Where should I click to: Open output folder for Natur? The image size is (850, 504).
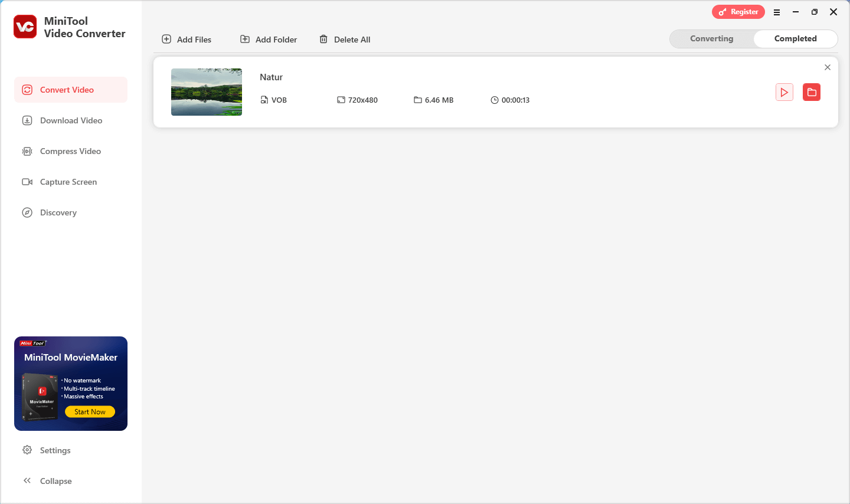click(812, 92)
